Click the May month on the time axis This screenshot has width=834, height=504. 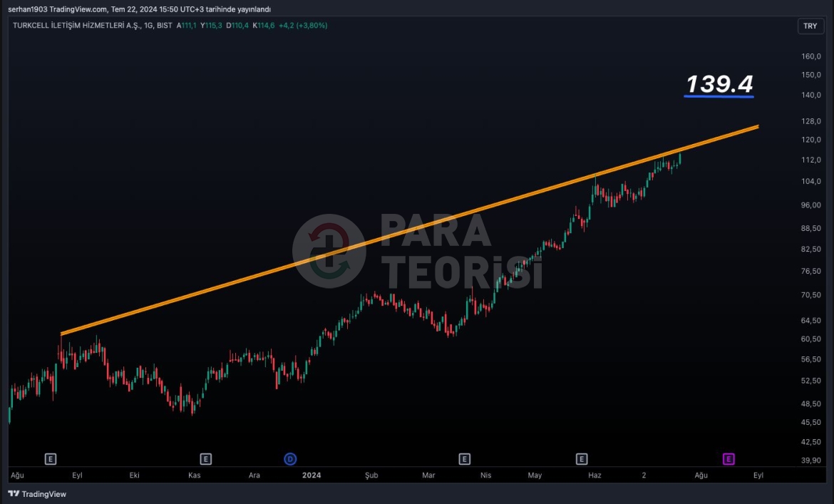tap(535, 475)
